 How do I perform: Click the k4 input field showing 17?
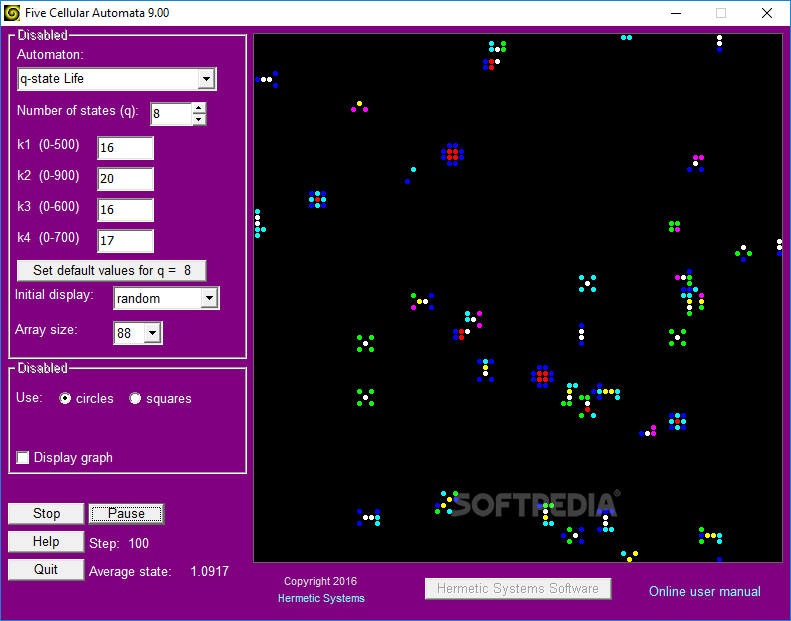[125, 241]
